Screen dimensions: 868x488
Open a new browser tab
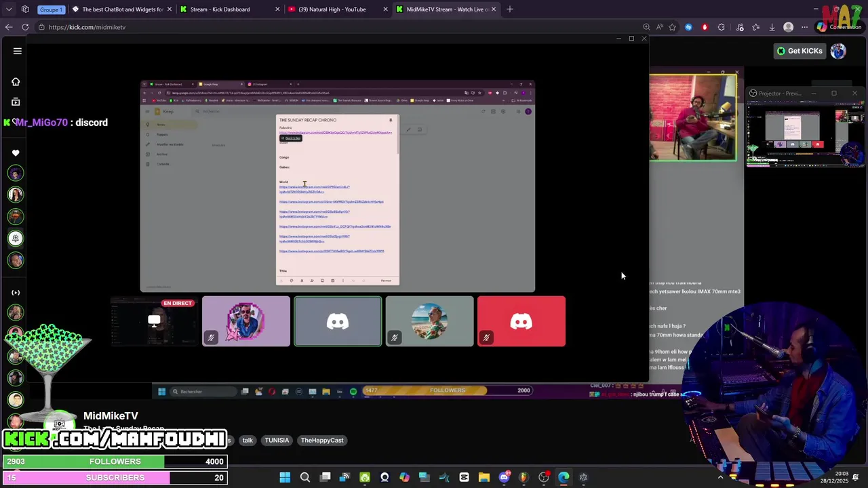click(x=510, y=9)
